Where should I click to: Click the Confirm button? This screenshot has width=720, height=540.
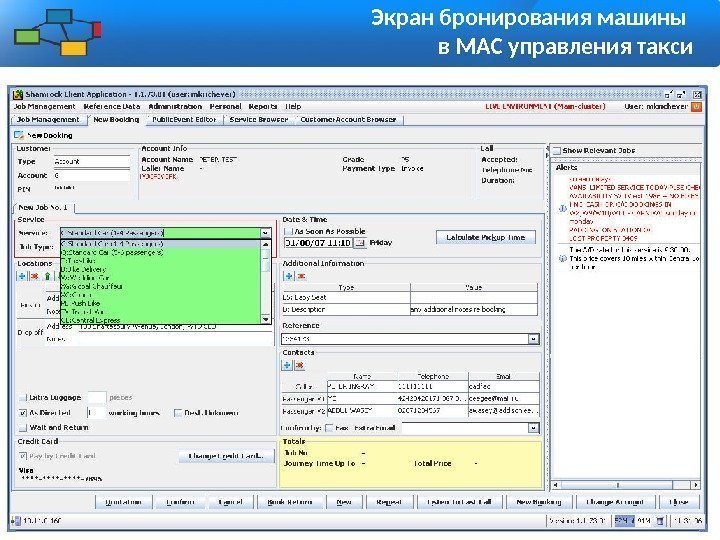[x=180, y=502]
